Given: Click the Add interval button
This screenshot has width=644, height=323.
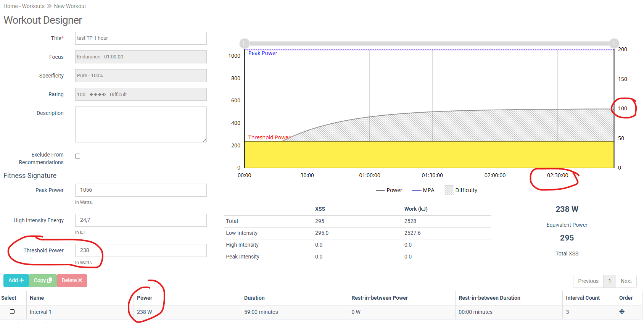Looking at the screenshot, I should [16, 280].
